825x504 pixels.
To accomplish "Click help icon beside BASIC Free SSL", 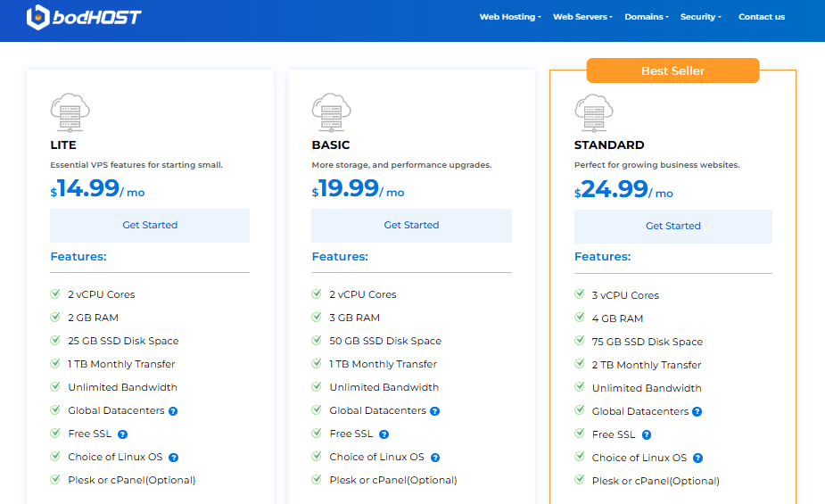I will point(384,434).
